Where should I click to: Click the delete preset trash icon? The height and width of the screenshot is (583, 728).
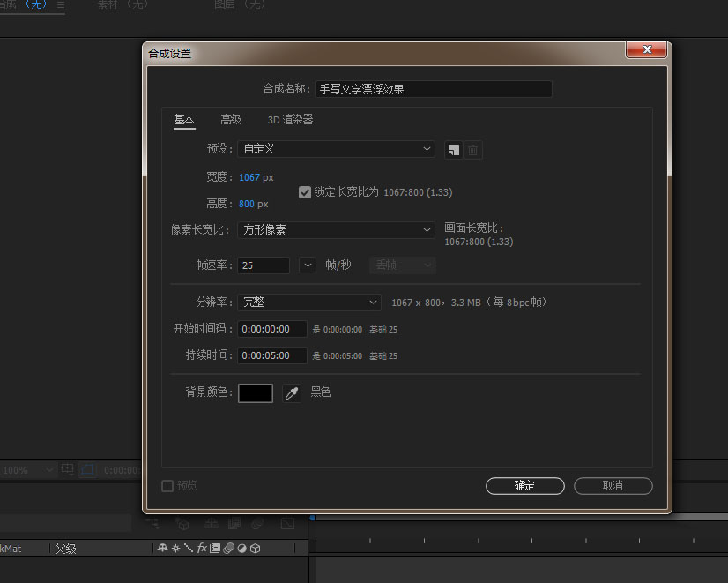point(473,150)
